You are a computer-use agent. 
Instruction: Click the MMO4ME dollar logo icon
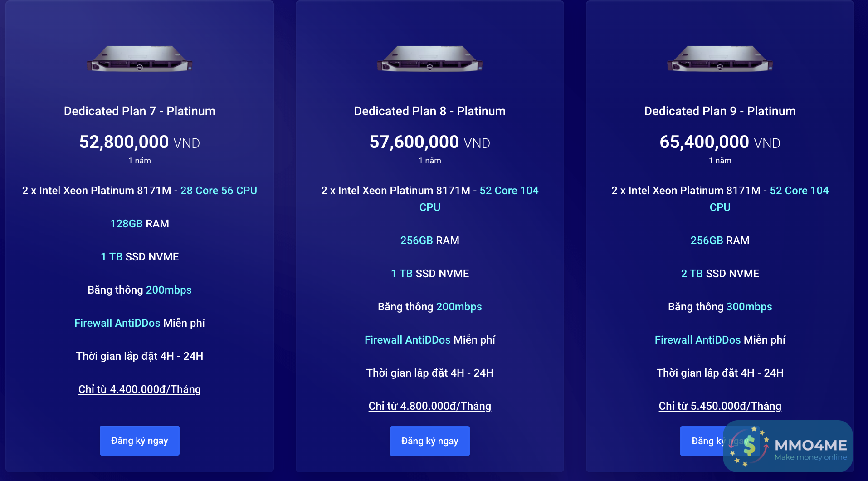tap(749, 446)
